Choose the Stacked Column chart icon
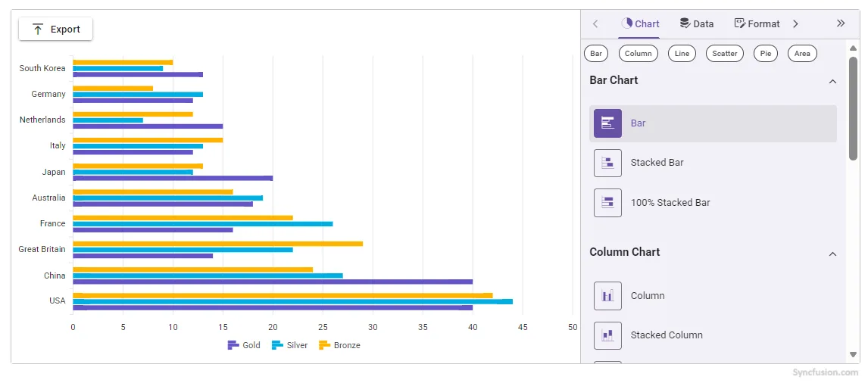 [607, 335]
